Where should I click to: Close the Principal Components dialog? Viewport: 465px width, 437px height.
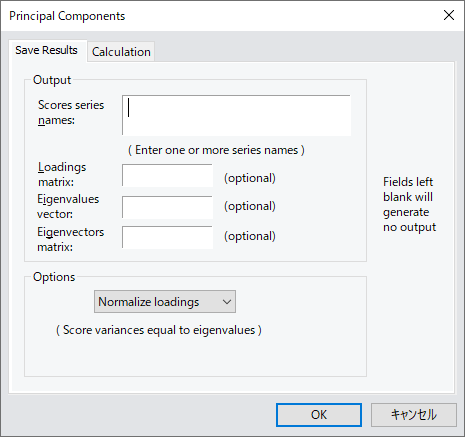[x=449, y=15]
